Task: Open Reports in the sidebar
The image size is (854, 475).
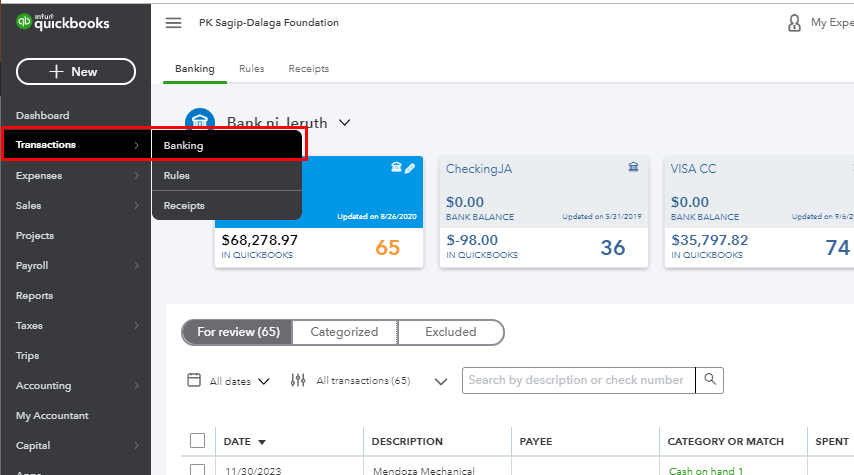Action: point(34,295)
